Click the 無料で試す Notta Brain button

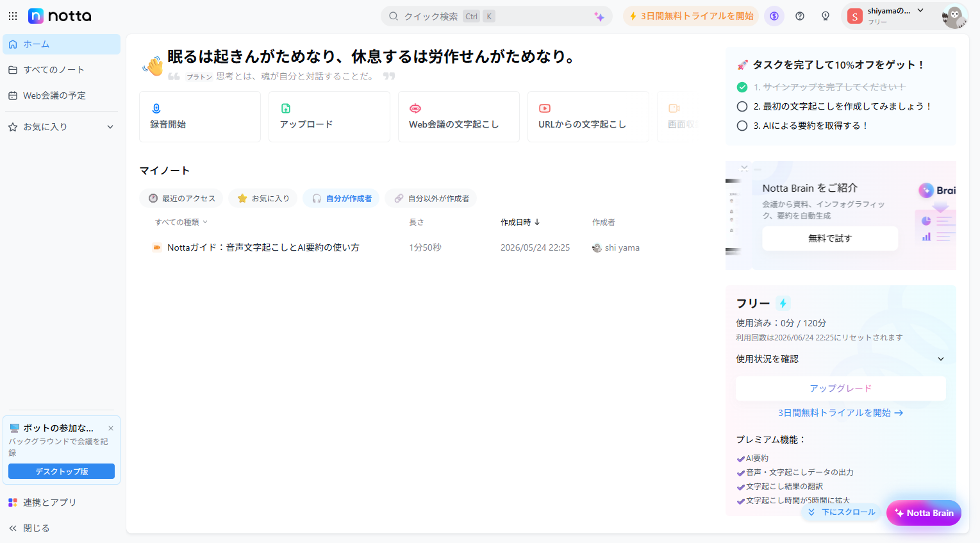830,238
